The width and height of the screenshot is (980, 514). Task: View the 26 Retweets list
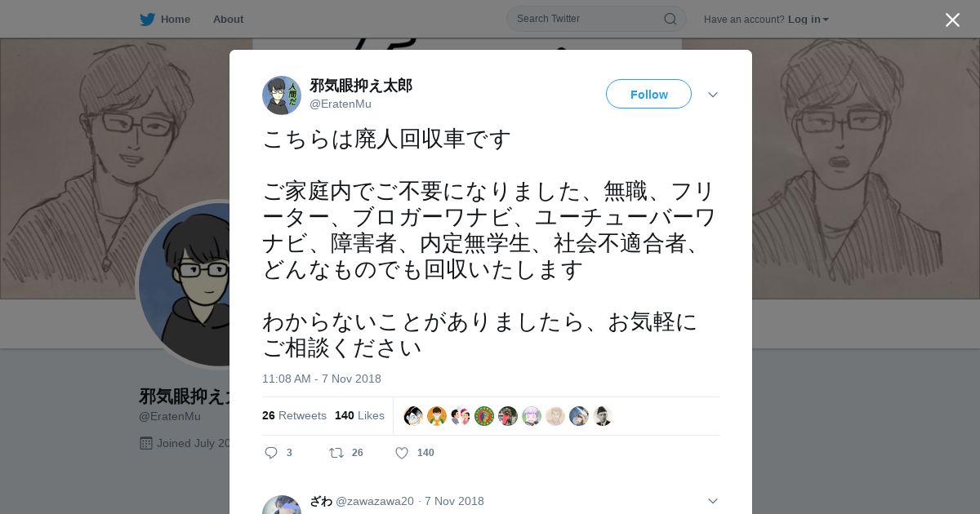point(294,415)
